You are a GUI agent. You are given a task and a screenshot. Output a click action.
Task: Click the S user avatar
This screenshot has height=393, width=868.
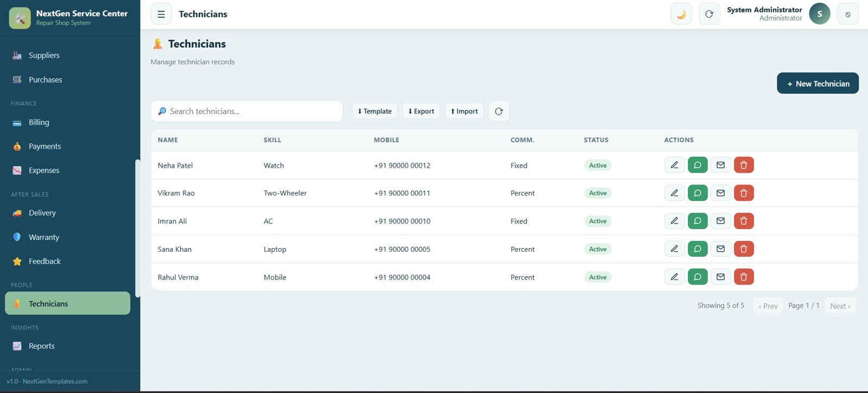[x=820, y=14]
